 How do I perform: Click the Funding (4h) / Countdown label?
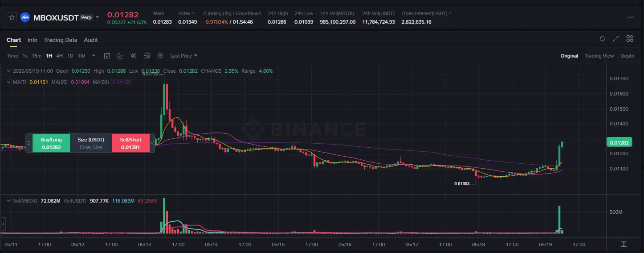[232, 13]
